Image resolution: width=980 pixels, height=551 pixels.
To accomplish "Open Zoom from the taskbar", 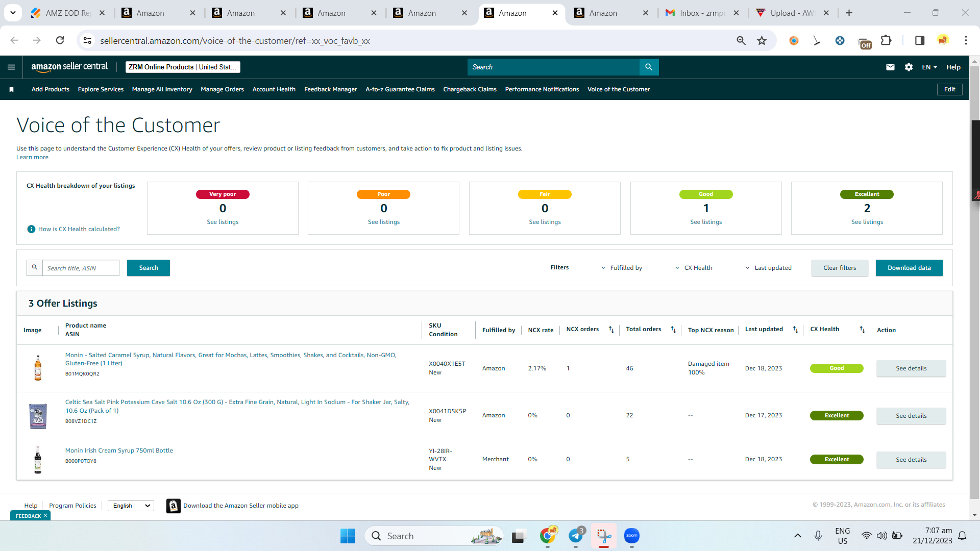I will (632, 536).
